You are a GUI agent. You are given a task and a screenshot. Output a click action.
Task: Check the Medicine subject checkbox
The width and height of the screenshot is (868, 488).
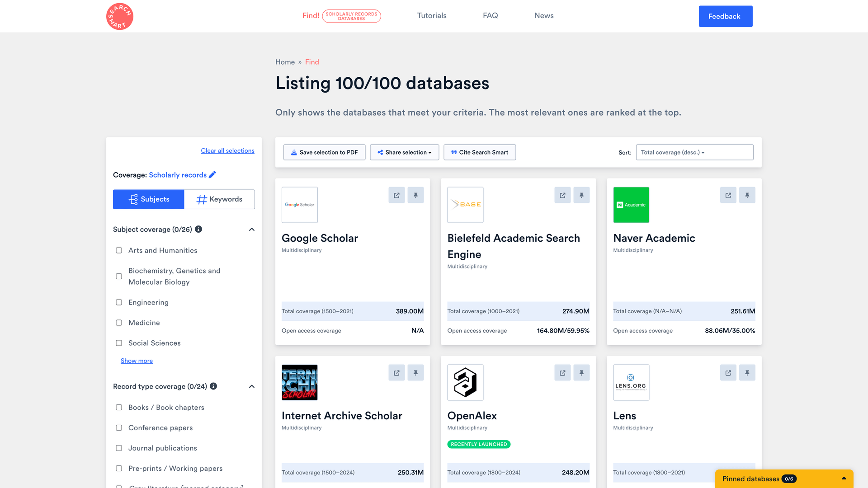tap(118, 323)
